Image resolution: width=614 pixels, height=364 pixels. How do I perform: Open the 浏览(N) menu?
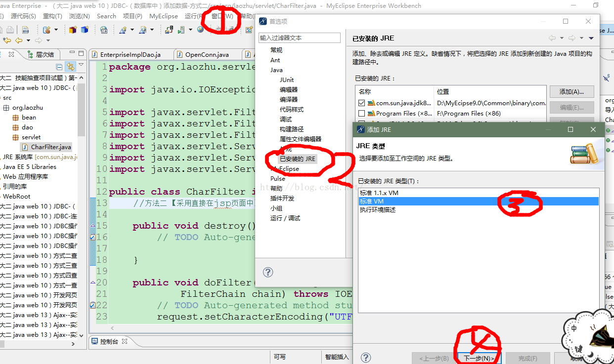[x=79, y=16]
